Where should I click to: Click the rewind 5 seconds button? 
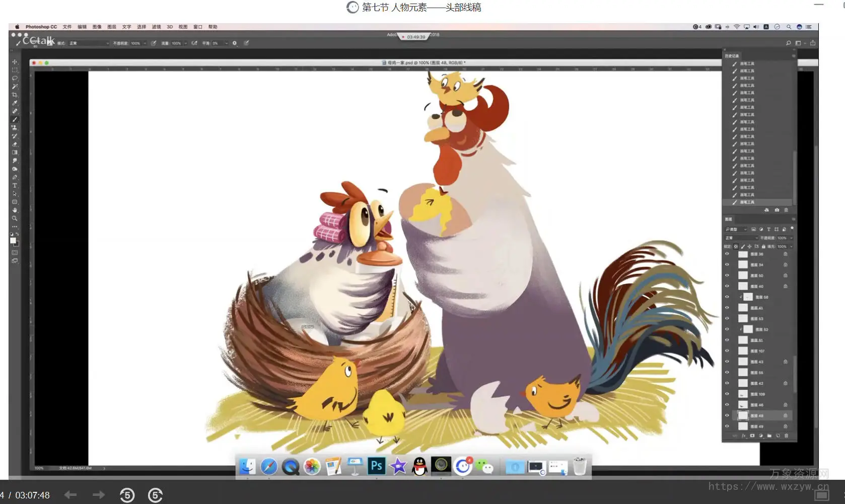pyautogui.click(x=127, y=495)
